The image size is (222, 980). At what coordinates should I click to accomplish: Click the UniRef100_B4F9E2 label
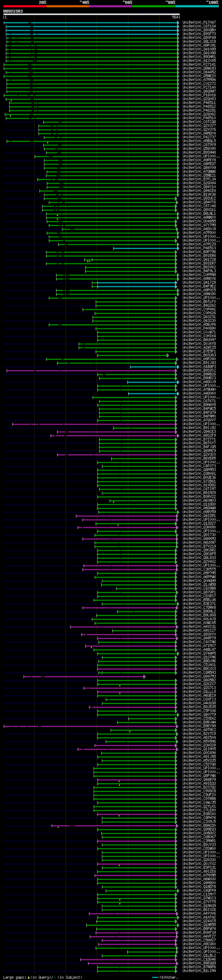pyautogui.click(x=199, y=286)
